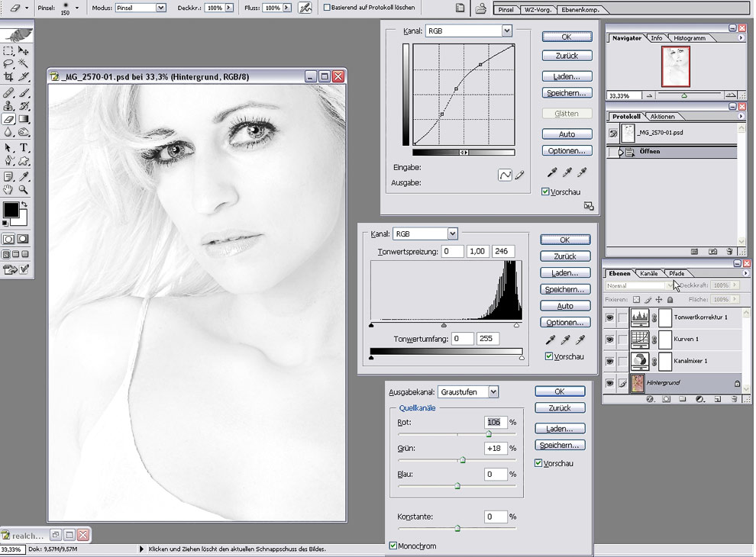The height and width of the screenshot is (557, 756).
Task: Open the Deckkr. opacity slider arrow
Action: [x=229, y=8]
